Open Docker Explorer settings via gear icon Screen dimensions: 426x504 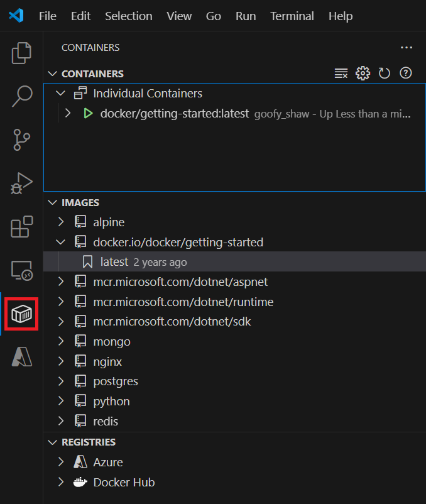(363, 73)
